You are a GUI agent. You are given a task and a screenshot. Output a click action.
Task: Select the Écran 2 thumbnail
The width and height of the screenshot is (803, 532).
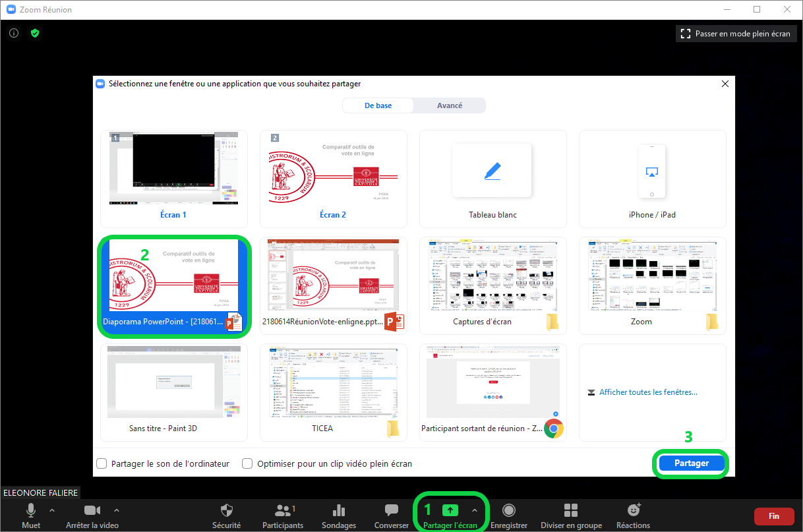(x=333, y=179)
